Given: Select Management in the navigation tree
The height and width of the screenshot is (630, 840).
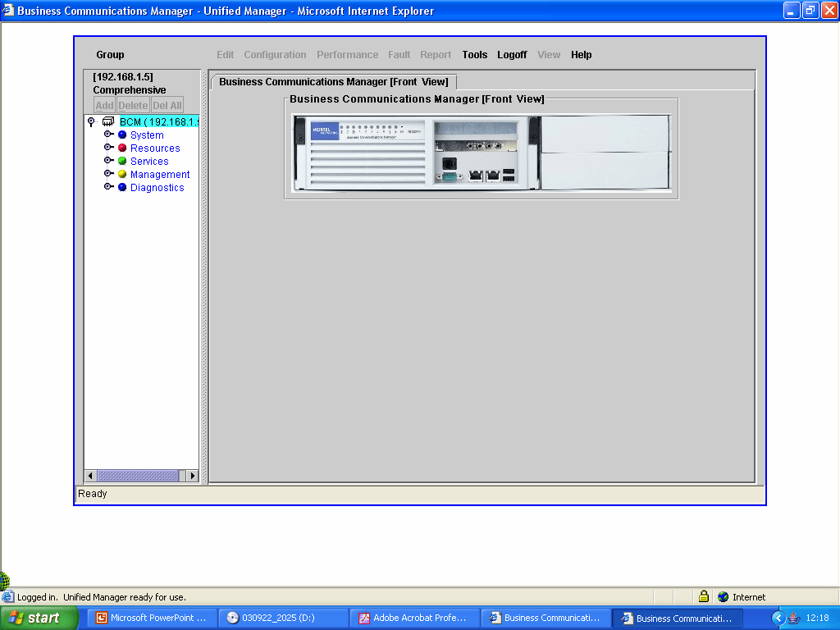Looking at the screenshot, I should (160, 174).
